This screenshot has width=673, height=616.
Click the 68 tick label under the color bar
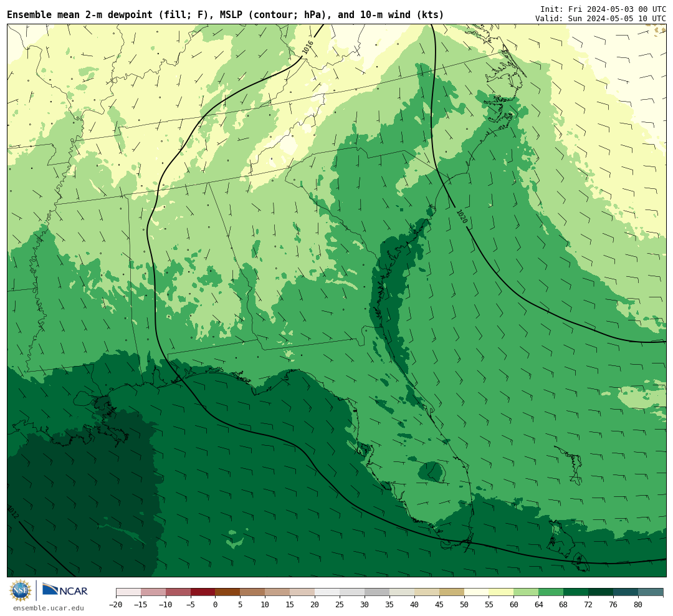click(x=564, y=604)
